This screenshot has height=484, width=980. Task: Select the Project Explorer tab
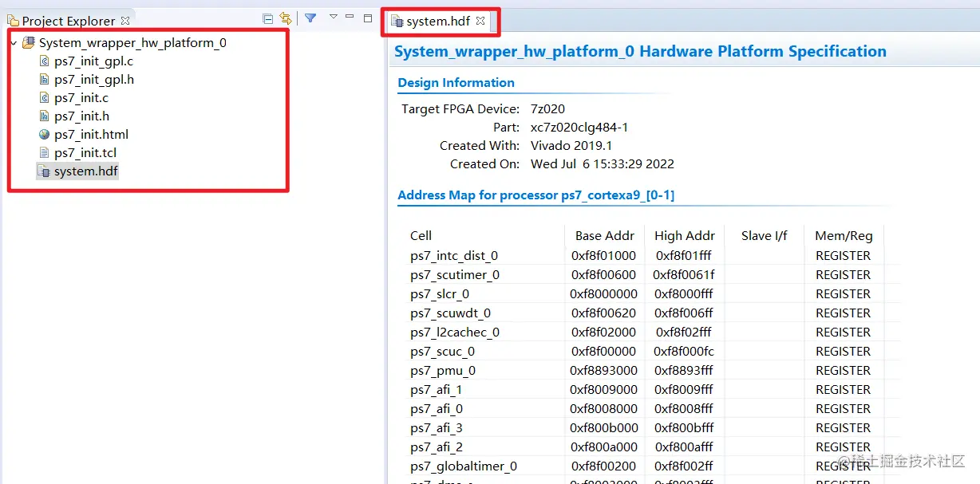69,21
